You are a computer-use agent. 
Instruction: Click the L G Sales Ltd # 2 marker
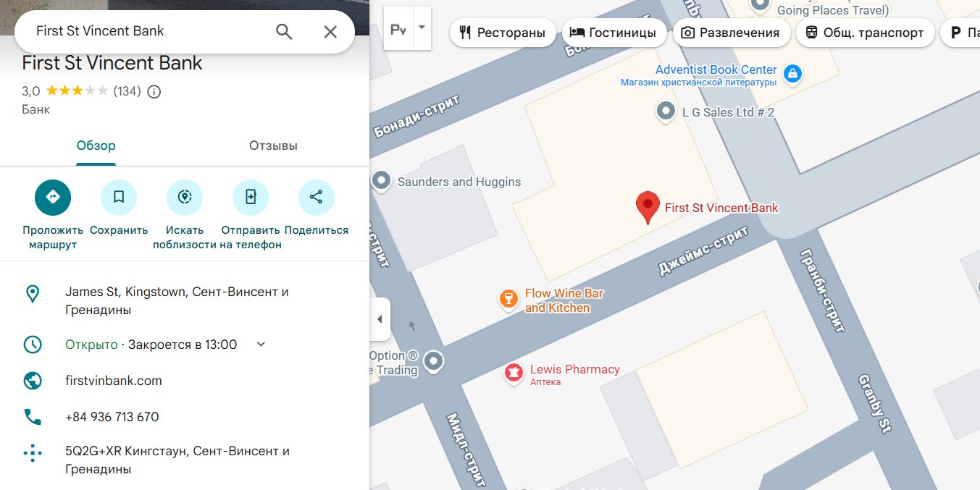[x=666, y=111]
